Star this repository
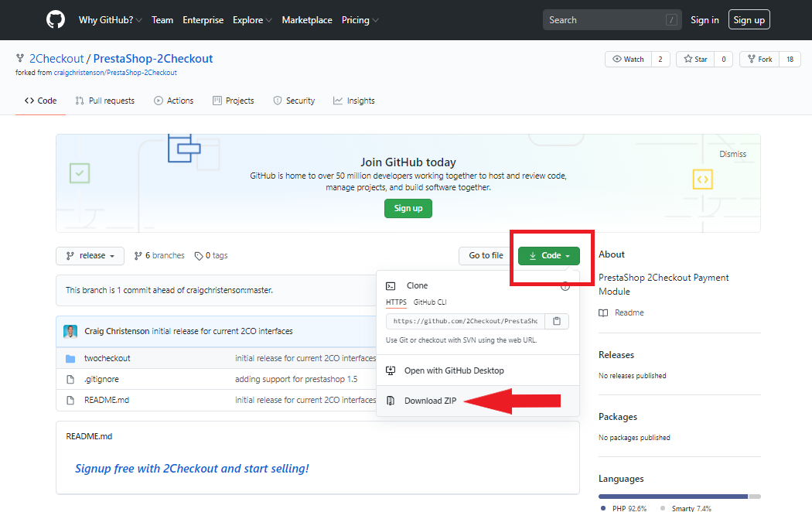The width and height of the screenshot is (812, 512). click(695, 59)
